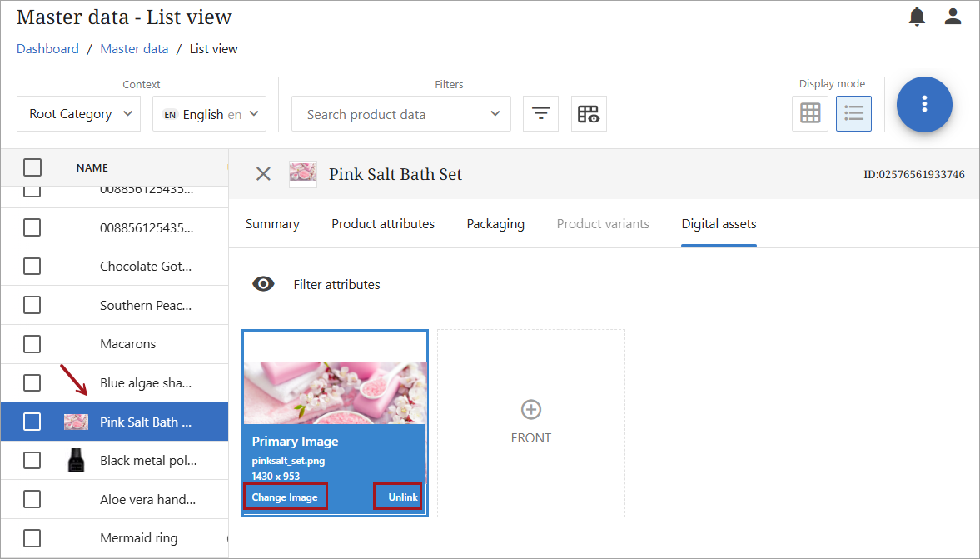980x559 pixels.
Task: Add a FRONT image asset
Action: coord(530,422)
